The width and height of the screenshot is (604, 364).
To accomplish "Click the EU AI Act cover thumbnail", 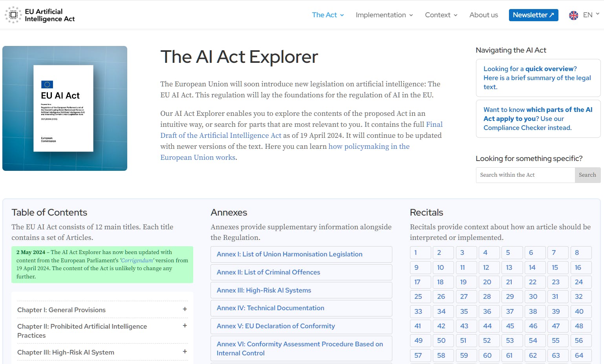I will (x=65, y=108).
